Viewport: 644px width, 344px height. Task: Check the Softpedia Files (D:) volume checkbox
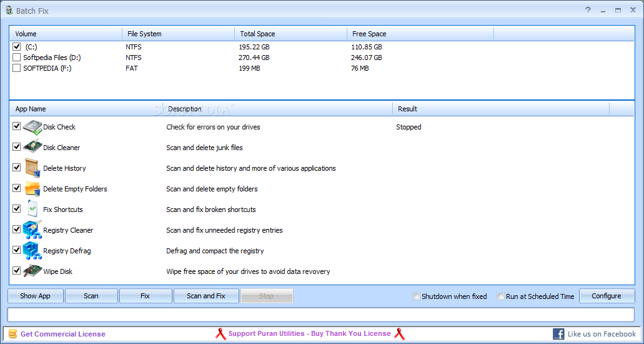(x=16, y=58)
